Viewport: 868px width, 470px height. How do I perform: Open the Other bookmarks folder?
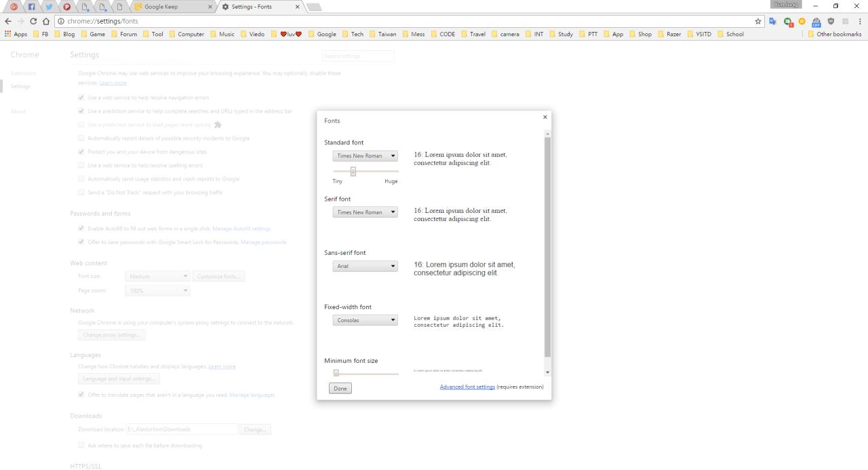834,34
